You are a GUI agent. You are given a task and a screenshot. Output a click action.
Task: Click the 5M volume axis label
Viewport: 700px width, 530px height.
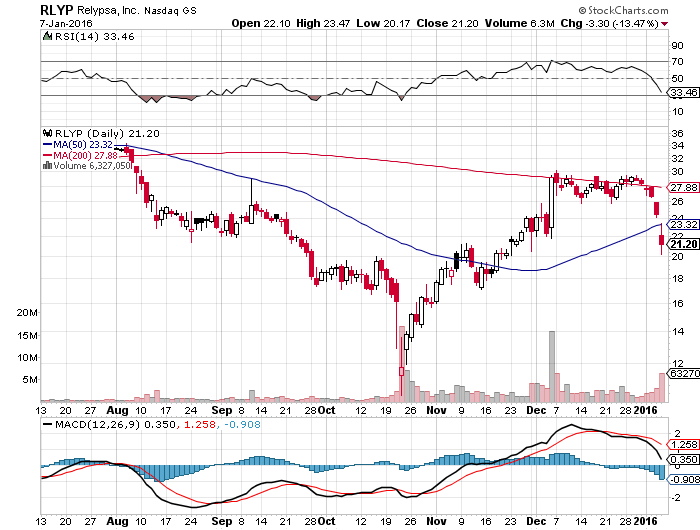[x=30, y=380]
